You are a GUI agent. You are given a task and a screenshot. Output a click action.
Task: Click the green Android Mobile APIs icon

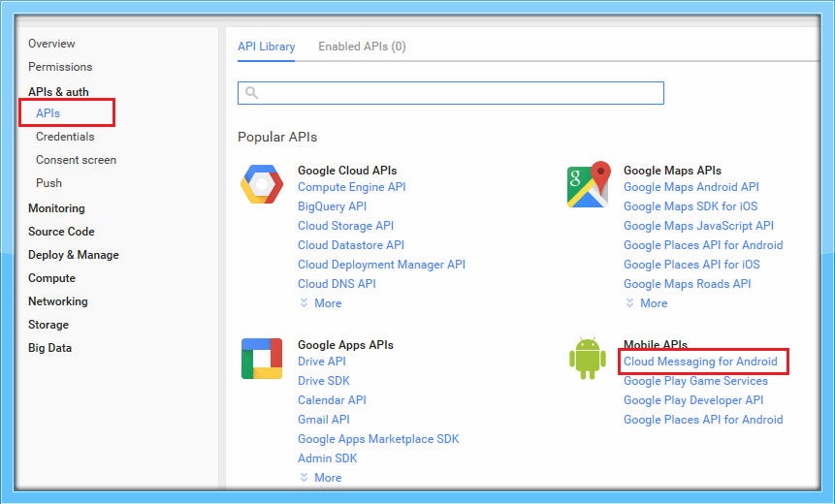tap(588, 359)
